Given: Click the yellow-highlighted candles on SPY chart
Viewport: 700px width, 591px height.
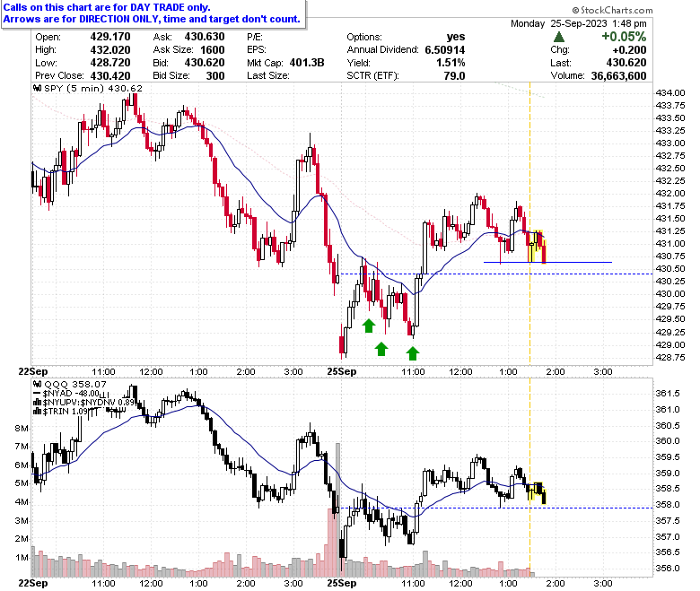Looking at the screenshot, I should [536, 247].
